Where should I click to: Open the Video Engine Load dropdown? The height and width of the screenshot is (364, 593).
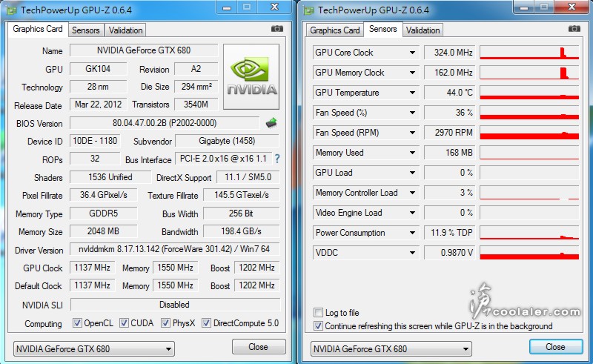click(413, 213)
